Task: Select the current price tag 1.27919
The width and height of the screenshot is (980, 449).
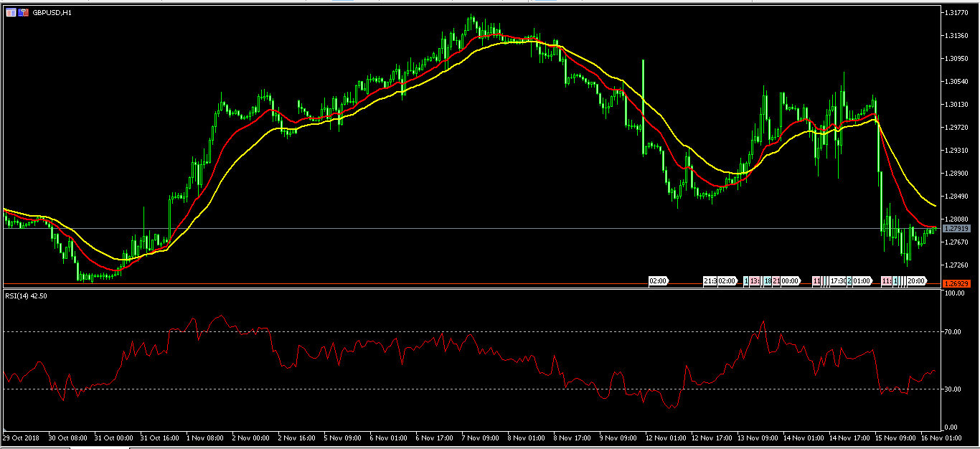Action: coord(956,228)
